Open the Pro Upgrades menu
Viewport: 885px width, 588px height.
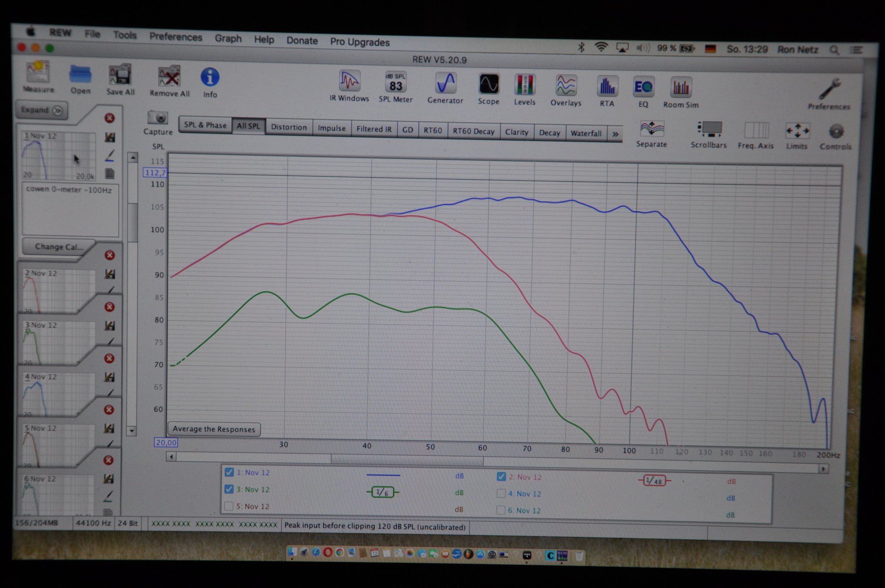[360, 42]
